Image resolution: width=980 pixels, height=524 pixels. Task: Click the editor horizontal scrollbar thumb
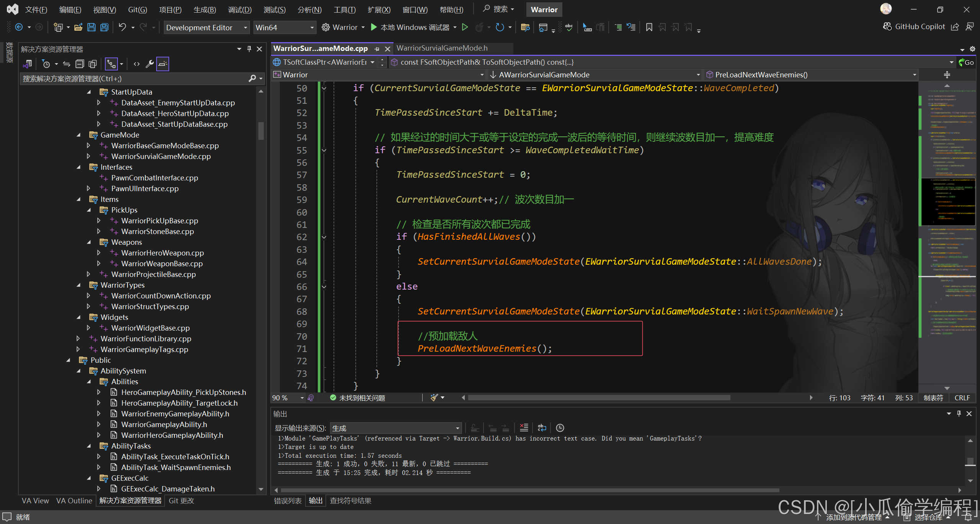coord(598,398)
